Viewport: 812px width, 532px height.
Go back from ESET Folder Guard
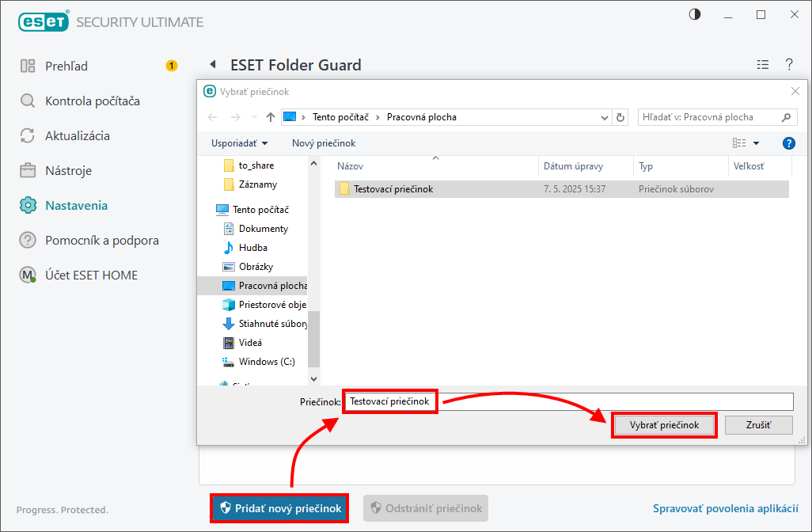[x=213, y=64]
